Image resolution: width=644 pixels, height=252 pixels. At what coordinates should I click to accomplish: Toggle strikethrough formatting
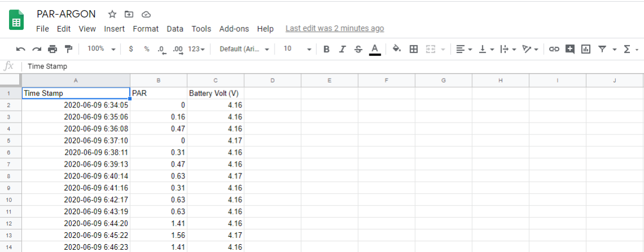358,49
